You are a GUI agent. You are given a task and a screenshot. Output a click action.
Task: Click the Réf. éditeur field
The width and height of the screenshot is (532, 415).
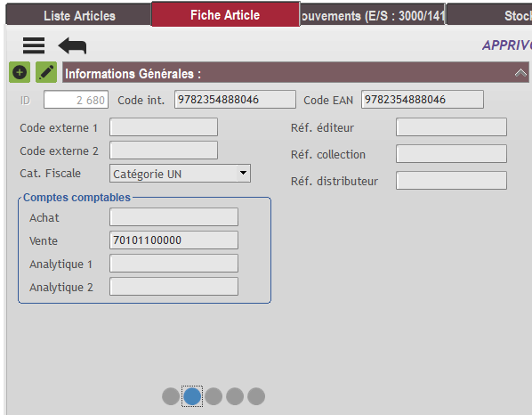451,127
